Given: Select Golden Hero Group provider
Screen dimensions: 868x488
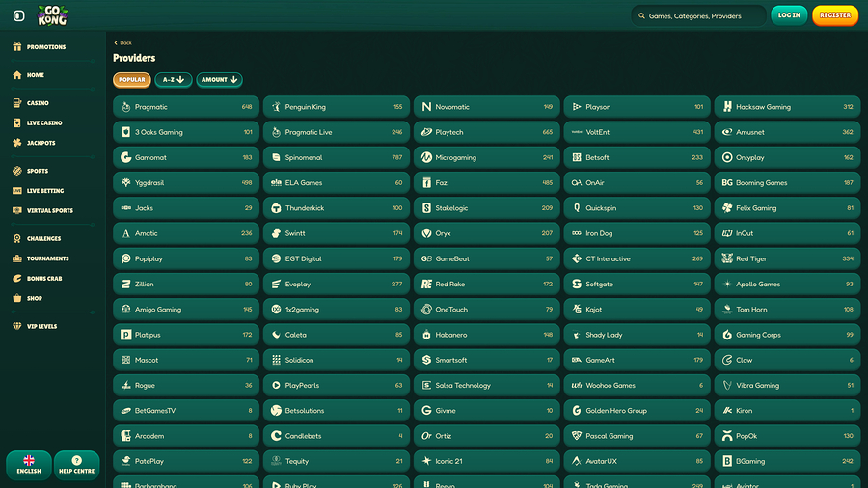Looking at the screenshot, I should [x=637, y=411].
